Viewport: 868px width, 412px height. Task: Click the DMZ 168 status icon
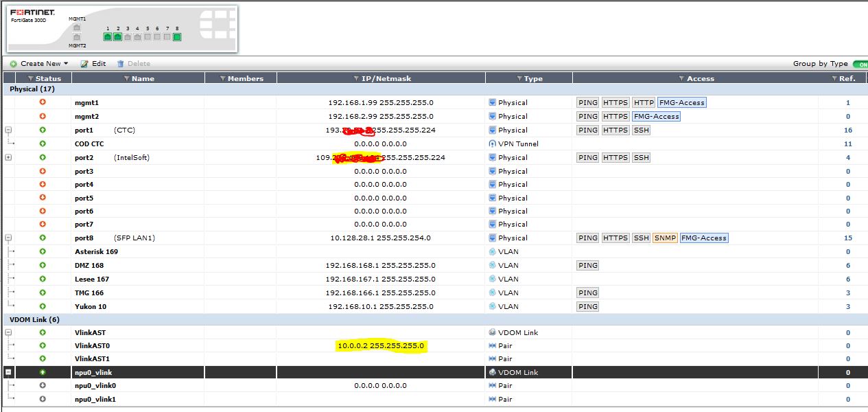pos(43,265)
